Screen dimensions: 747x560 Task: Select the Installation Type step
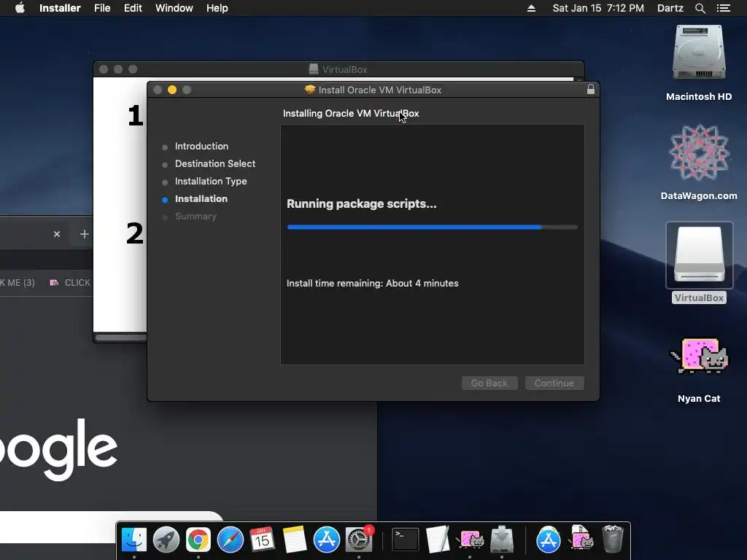coord(211,182)
